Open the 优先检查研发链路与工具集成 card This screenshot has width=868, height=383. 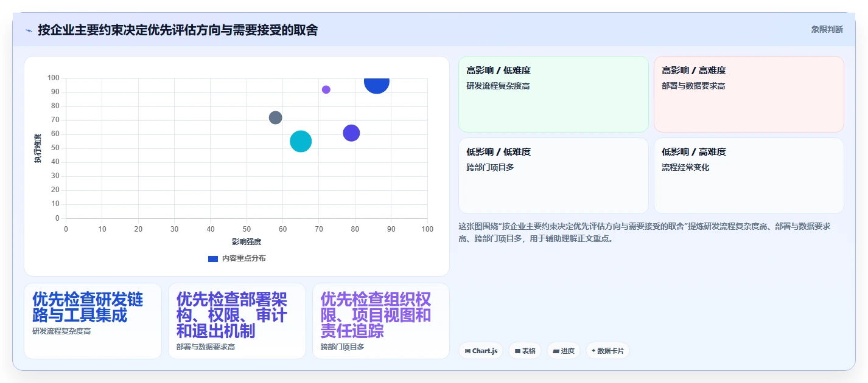click(x=93, y=321)
